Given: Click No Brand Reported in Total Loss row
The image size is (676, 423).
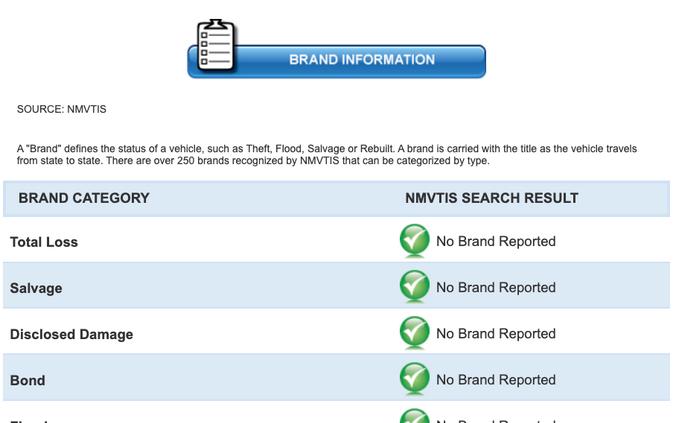Looking at the screenshot, I should pos(496,241).
